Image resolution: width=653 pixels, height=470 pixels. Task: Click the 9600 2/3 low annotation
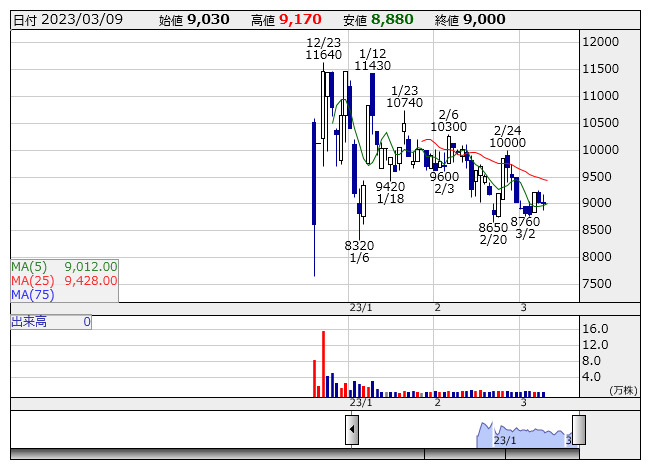click(x=444, y=182)
